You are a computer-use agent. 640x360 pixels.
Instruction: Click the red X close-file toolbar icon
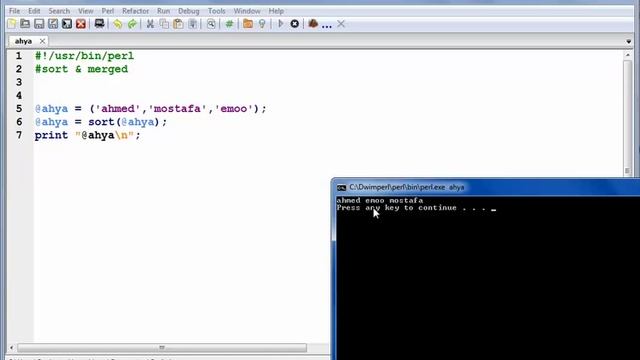(x=81, y=24)
